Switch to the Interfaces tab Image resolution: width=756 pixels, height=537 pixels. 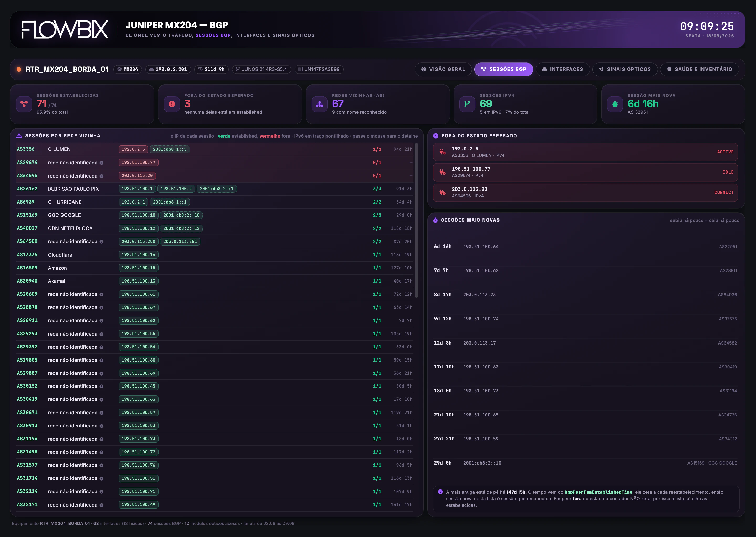(563, 69)
